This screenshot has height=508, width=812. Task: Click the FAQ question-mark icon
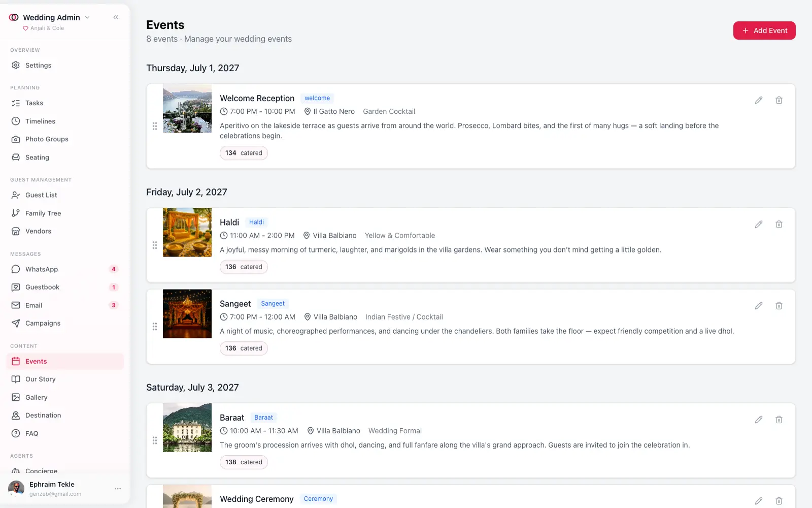click(x=16, y=433)
